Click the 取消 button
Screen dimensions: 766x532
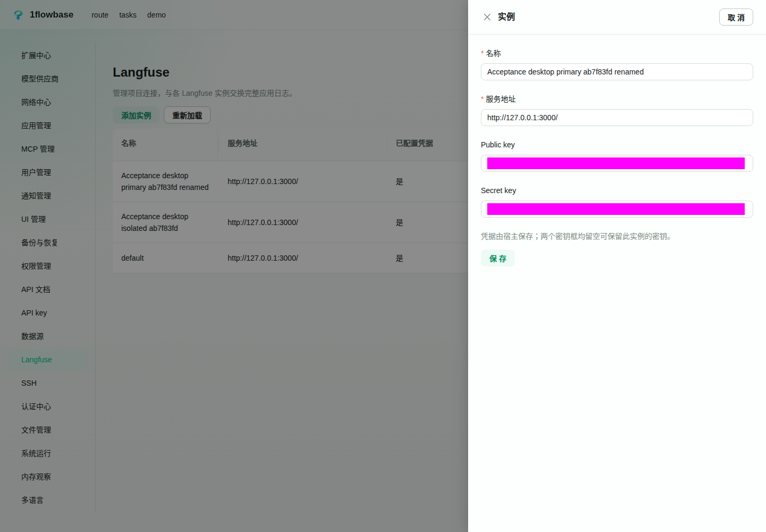[x=736, y=17]
